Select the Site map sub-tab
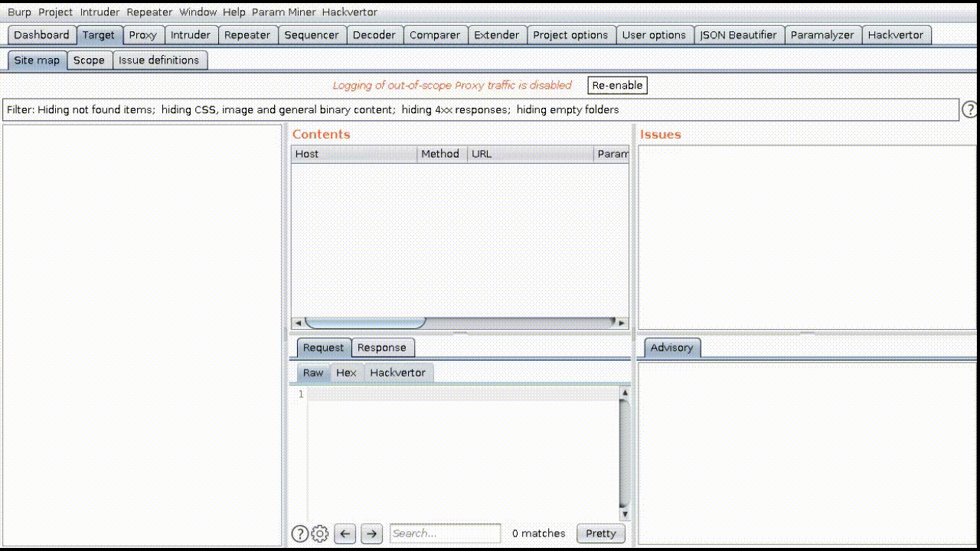Image resolution: width=980 pixels, height=551 pixels. (x=37, y=60)
